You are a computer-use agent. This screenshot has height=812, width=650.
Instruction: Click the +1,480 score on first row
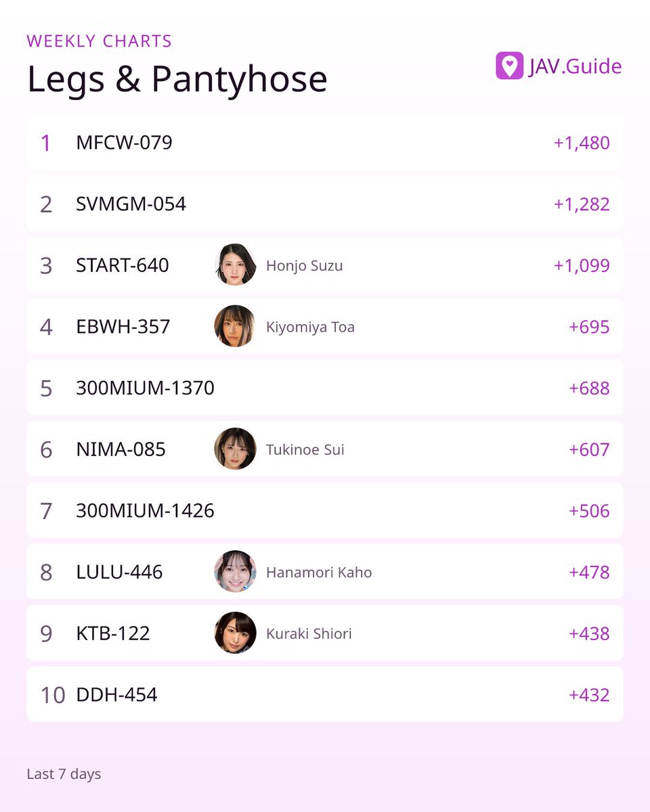pos(582,143)
